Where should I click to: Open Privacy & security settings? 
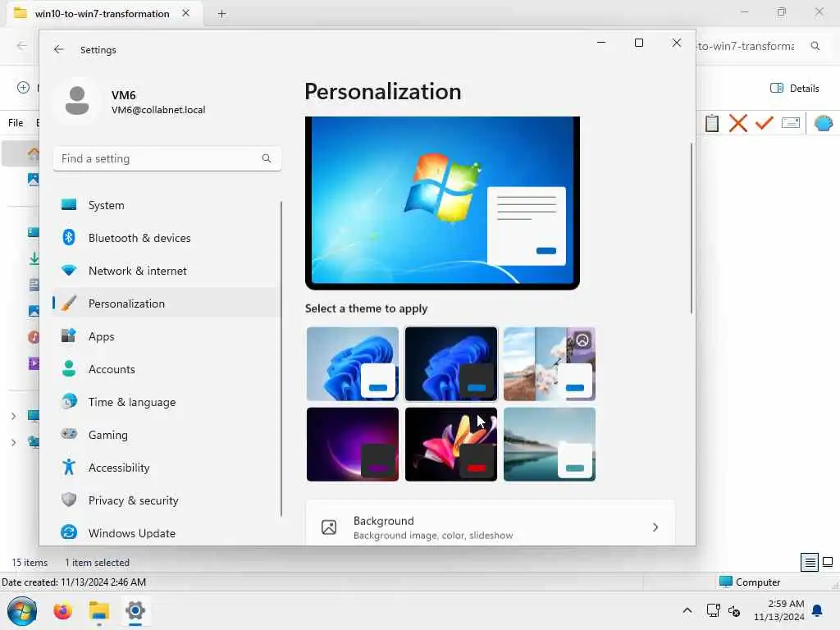[166, 500]
